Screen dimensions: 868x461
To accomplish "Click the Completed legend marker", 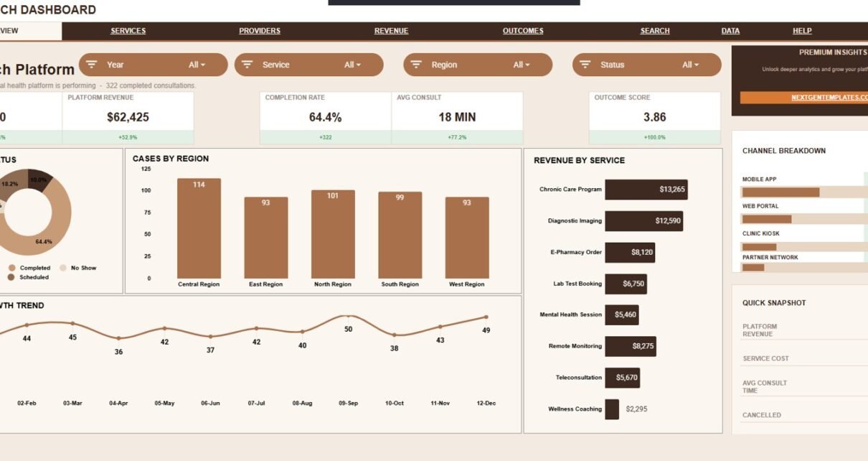I will coord(11,268).
